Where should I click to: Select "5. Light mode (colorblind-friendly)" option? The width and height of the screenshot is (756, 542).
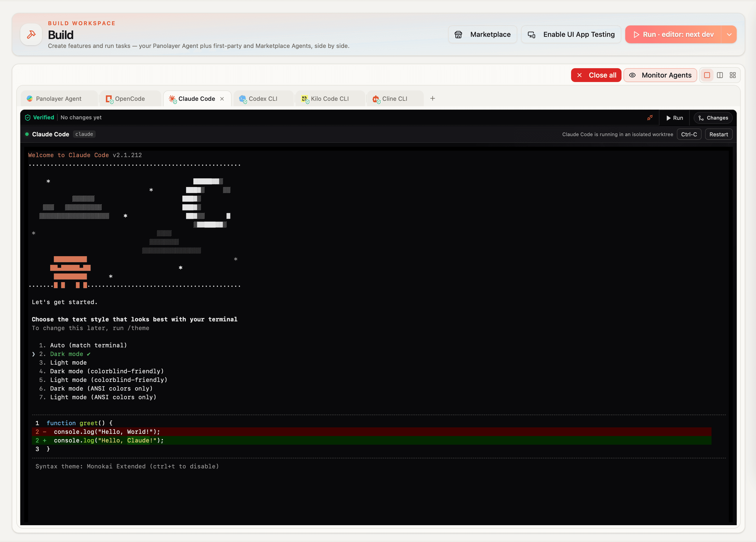(103, 380)
